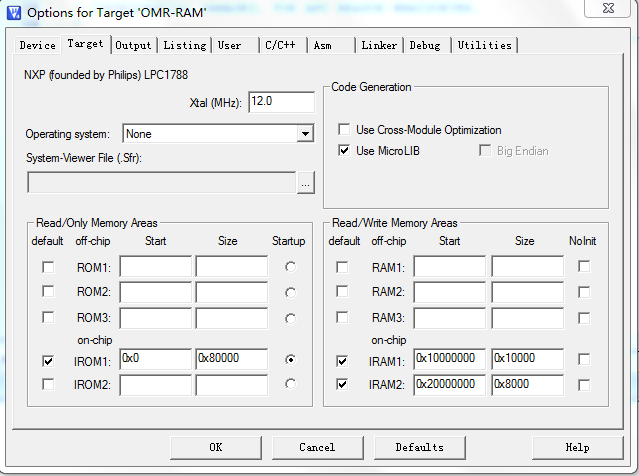
Task: Click the Defaults button
Action: tap(420, 447)
